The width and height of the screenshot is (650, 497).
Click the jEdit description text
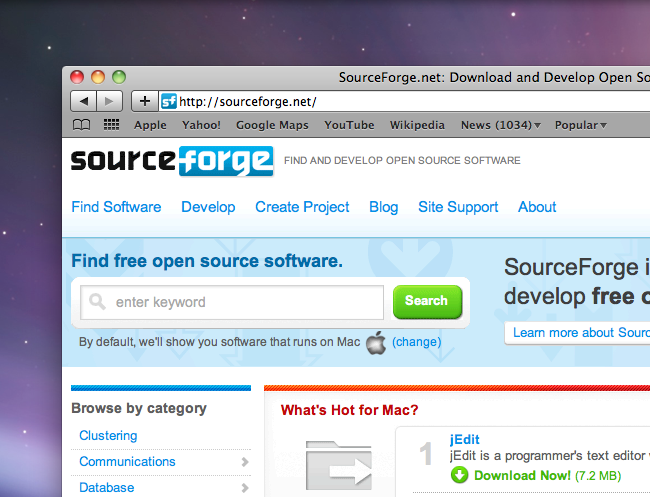(550, 456)
